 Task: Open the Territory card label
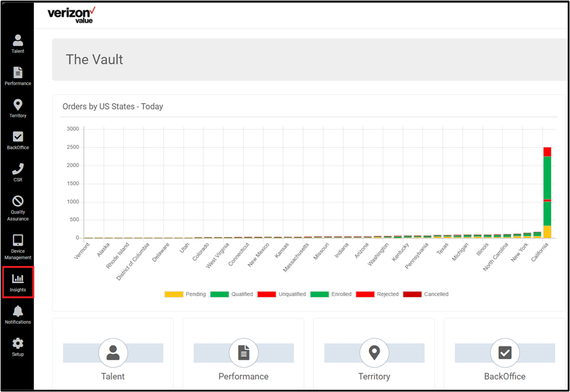point(374,376)
